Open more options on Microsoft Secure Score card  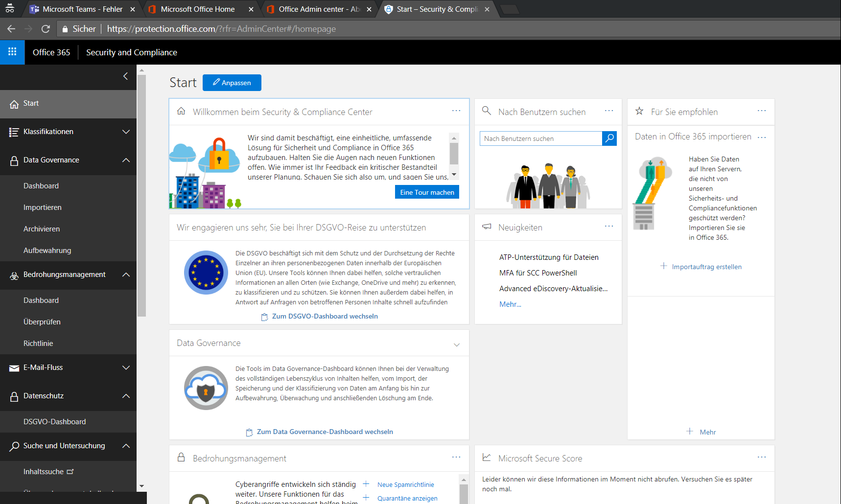click(x=762, y=458)
